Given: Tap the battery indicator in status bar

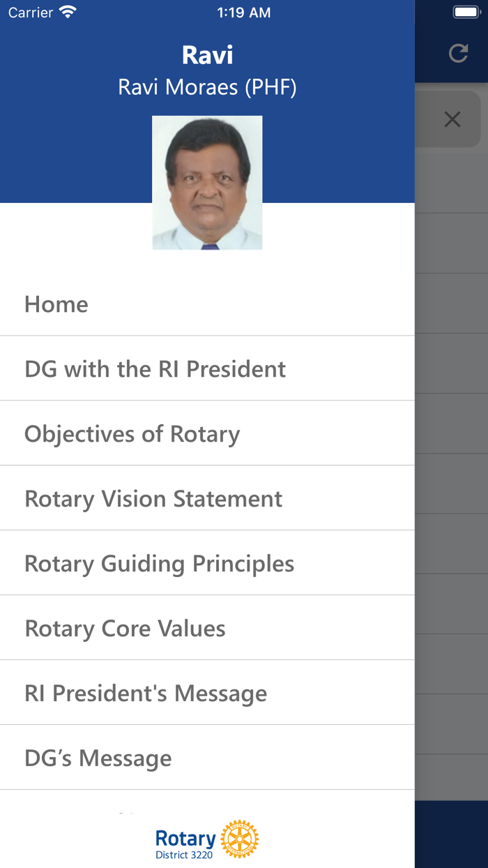Looking at the screenshot, I should 466,11.
